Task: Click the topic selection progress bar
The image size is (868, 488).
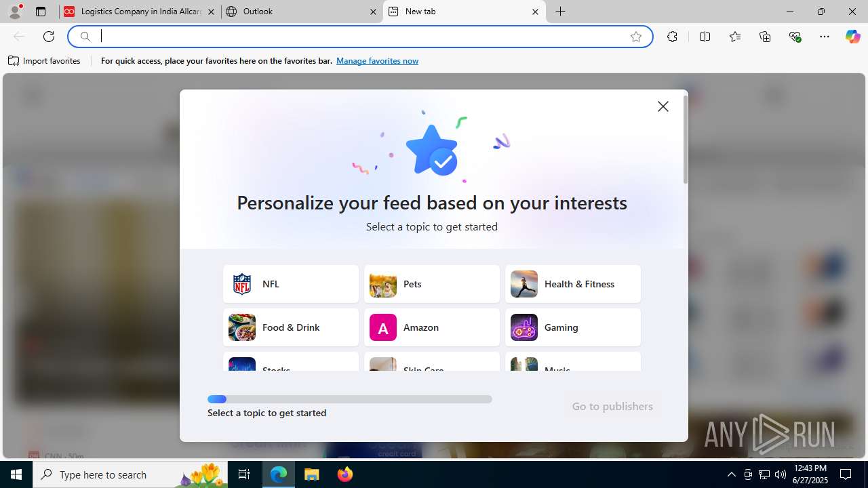Action: click(350, 399)
